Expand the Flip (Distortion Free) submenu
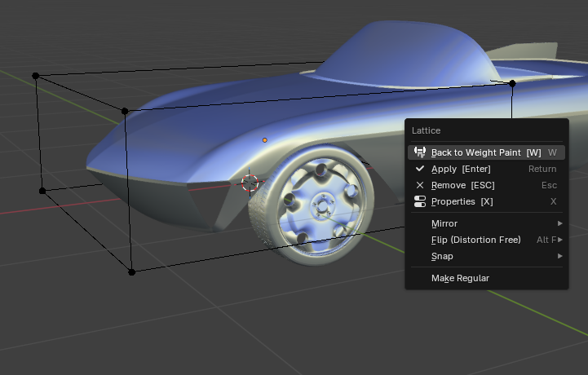This screenshot has height=375, width=588. pyautogui.click(x=486, y=240)
